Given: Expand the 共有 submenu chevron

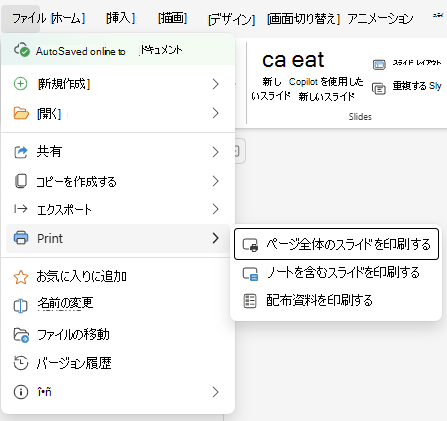Looking at the screenshot, I should point(215,152).
